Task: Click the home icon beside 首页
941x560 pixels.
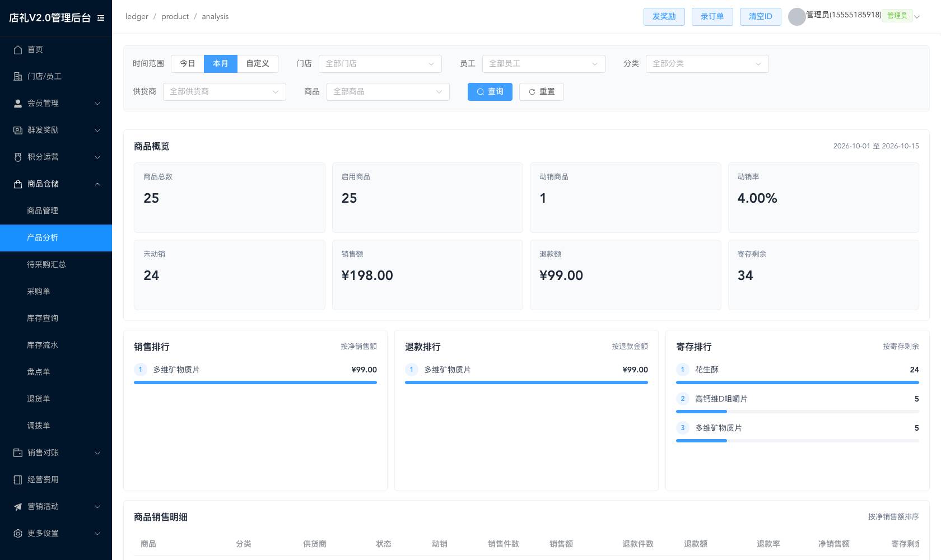Action: [x=18, y=50]
